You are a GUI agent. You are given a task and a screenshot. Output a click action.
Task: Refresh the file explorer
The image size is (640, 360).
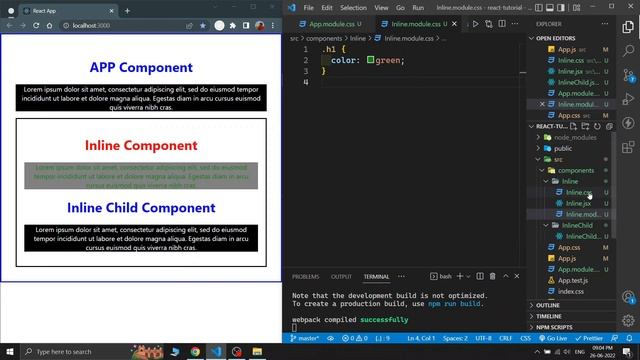click(597, 126)
